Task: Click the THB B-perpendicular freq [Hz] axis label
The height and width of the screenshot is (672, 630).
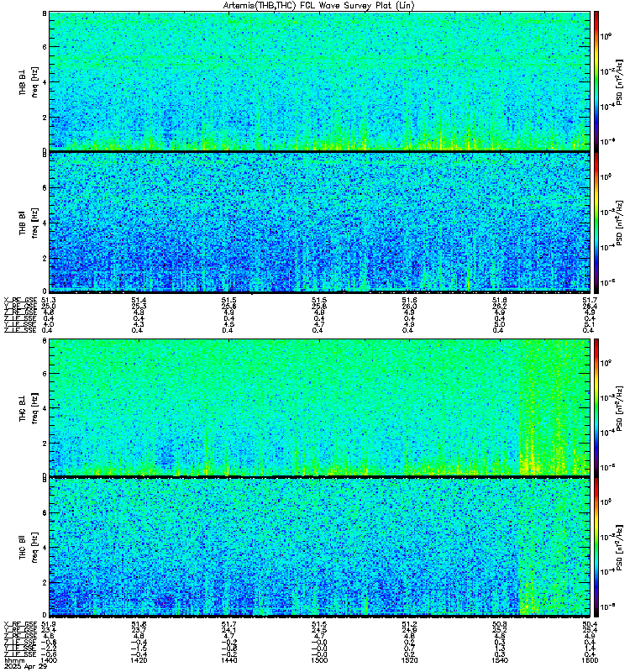Action: (x=34, y=81)
